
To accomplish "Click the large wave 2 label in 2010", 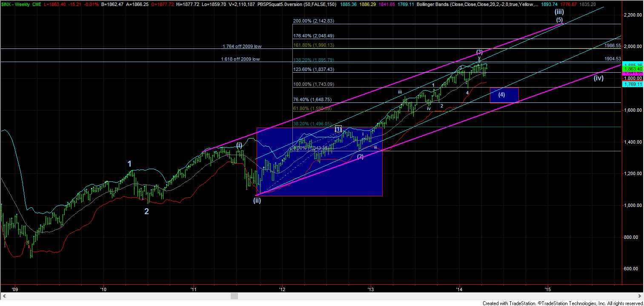I will (x=146, y=211).
